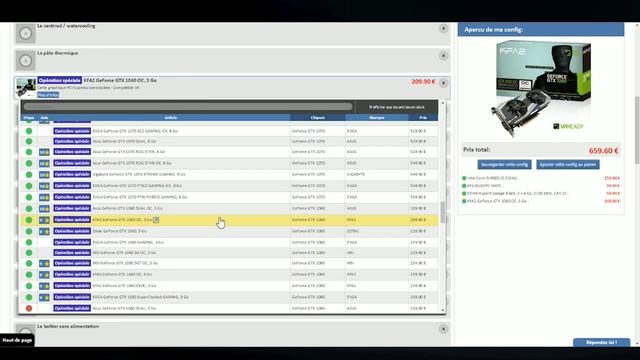The image size is (640, 360).
Task: Click the page vertical scrollbar thumb
Action: (x=637, y=129)
